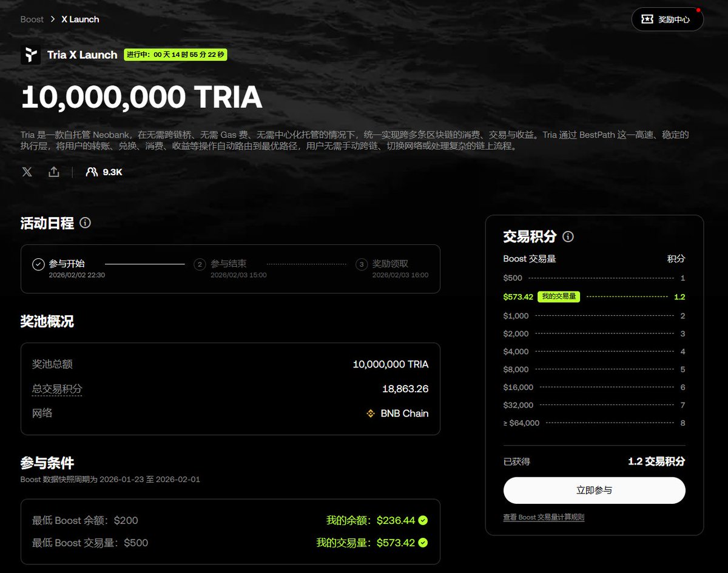Click the $2,000 tier row
Image resolution: width=728 pixels, height=573 pixels.
tap(595, 333)
